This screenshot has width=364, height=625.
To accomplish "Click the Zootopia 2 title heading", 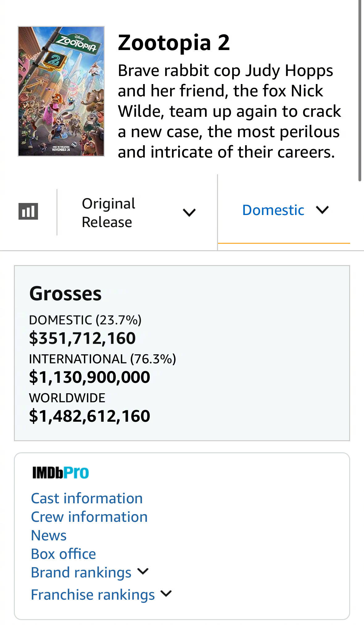I will [174, 43].
